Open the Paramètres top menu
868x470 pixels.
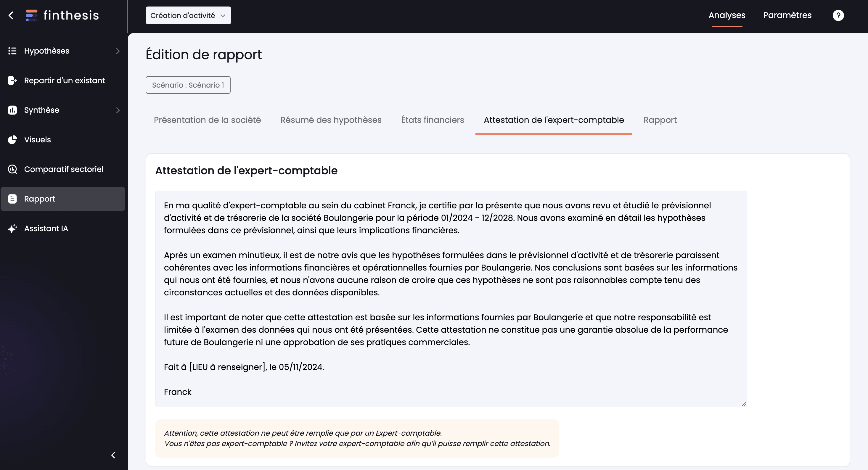click(787, 15)
